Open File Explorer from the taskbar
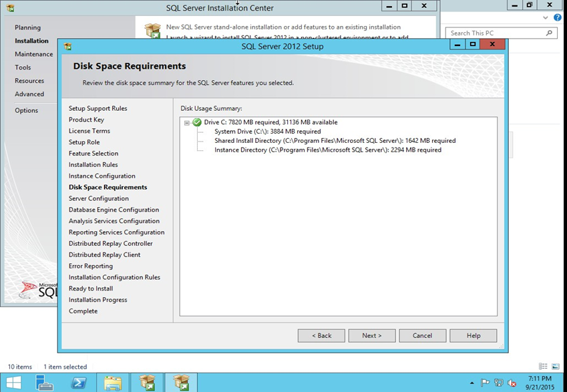The width and height of the screenshot is (567, 392). [x=113, y=382]
